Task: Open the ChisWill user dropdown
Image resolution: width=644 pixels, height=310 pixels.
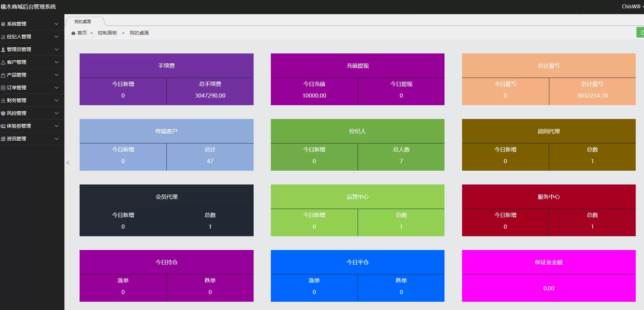Action: tap(632, 7)
